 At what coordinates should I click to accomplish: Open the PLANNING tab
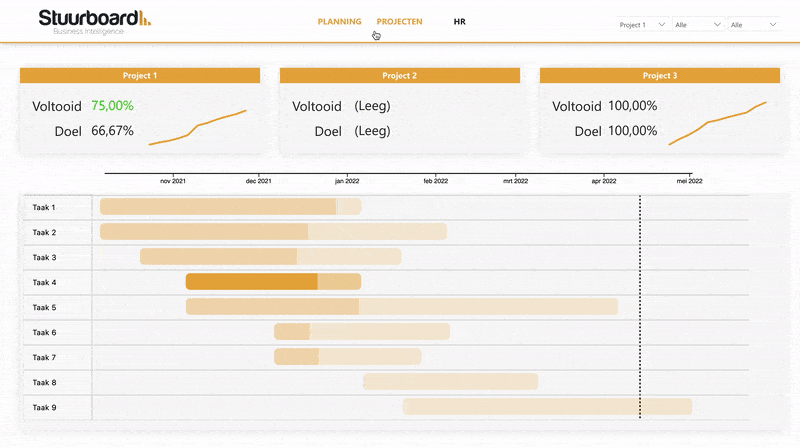(x=339, y=21)
